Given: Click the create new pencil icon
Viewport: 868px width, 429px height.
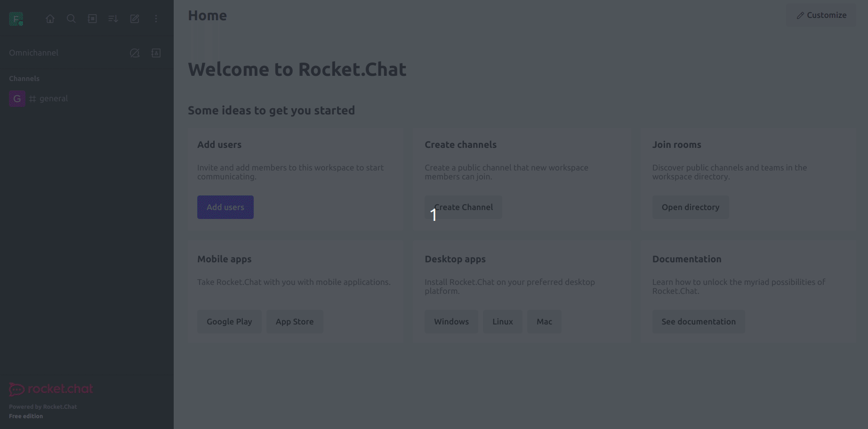Looking at the screenshot, I should [x=135, y=19].
